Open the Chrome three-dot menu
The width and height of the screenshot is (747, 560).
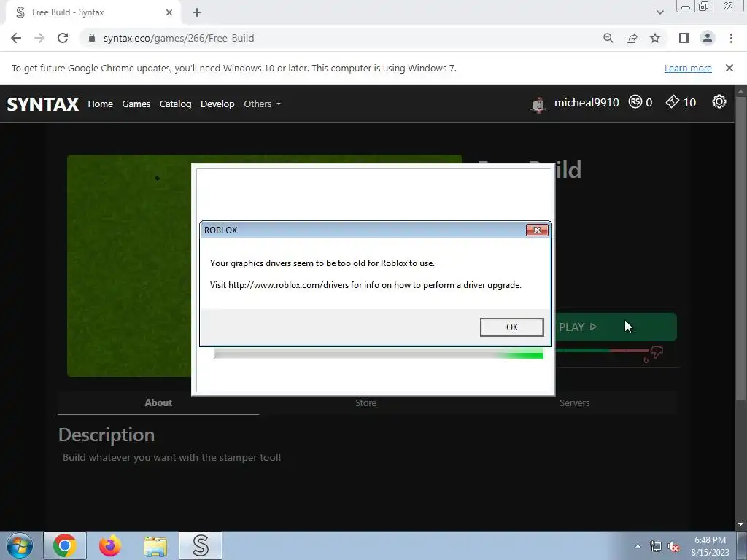pyautogui.click(x=731, y=38)
